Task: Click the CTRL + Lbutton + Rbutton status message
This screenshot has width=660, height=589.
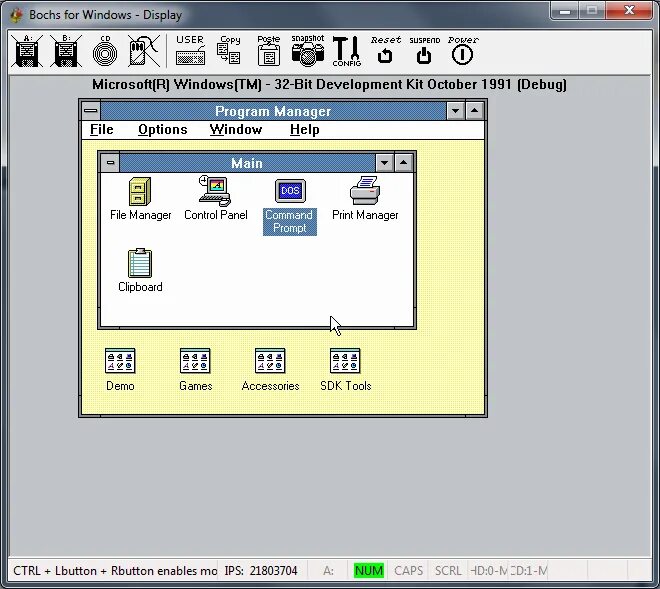Action: pos(114,570)
